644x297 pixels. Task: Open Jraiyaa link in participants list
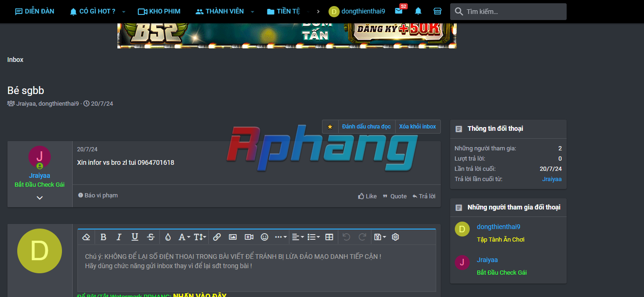point(487,260)
